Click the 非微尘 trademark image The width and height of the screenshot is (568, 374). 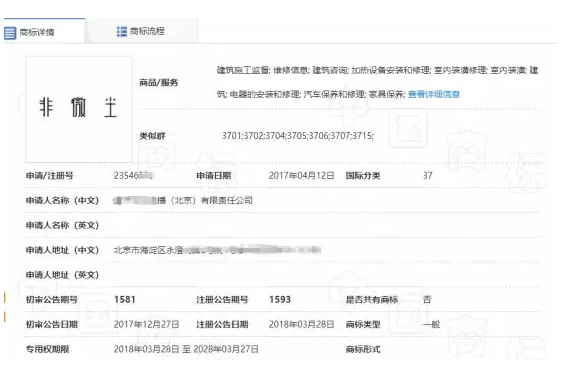click(x=79, y=109)
